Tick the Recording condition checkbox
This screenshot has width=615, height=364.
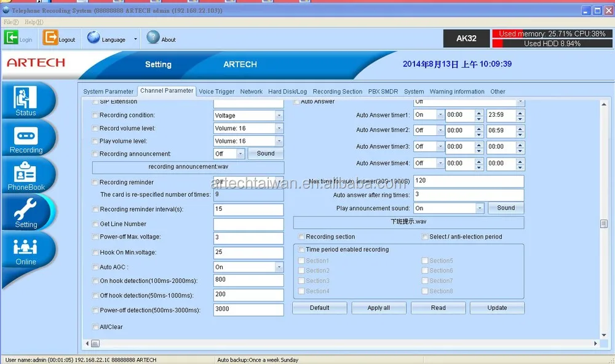click(95, 116)
